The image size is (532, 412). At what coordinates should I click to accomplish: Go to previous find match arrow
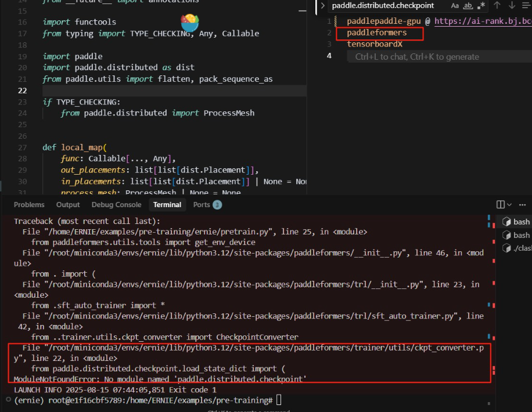pyautogui.click(x=497, y=6)
